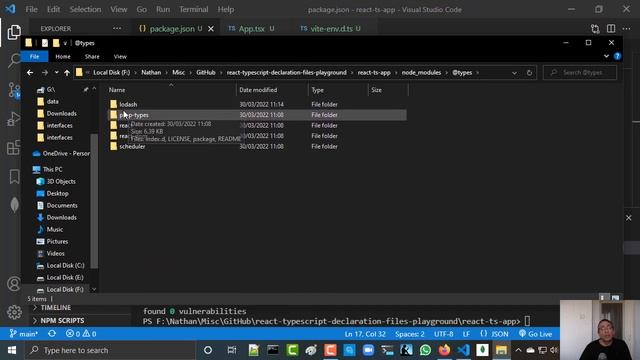The image size is (640, 360).
Task: Click the main* branch in status bar
Action: point(24,334)
